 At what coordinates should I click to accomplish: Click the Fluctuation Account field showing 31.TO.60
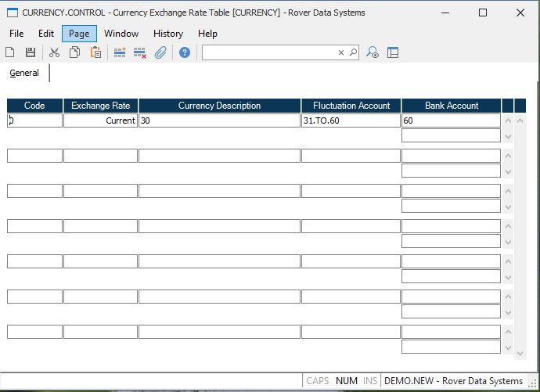pyautogui.click(x=351, y=120)
